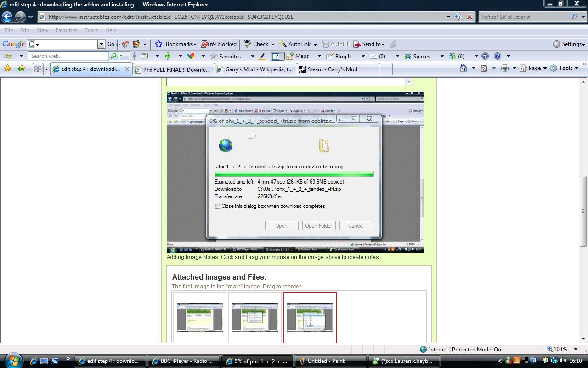Click the 69 blocked popup blocker

[219, 44]
